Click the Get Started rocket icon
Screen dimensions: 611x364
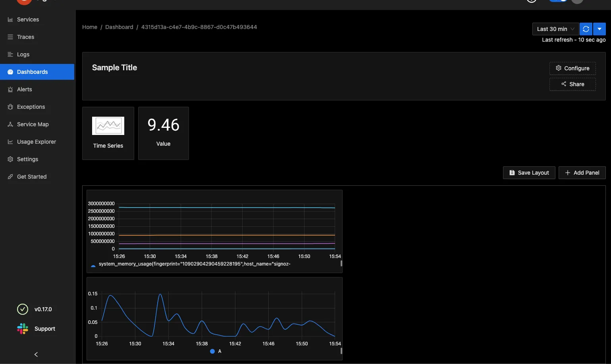point(10,177)
